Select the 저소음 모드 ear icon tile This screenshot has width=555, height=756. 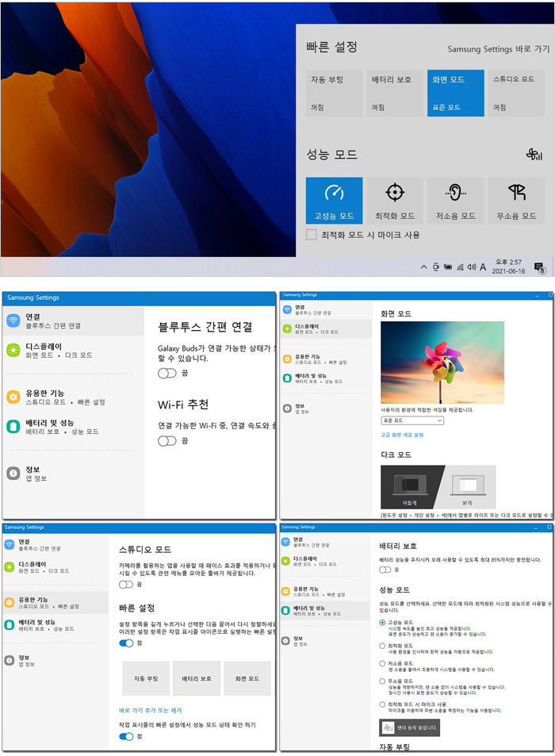[455, 199]
